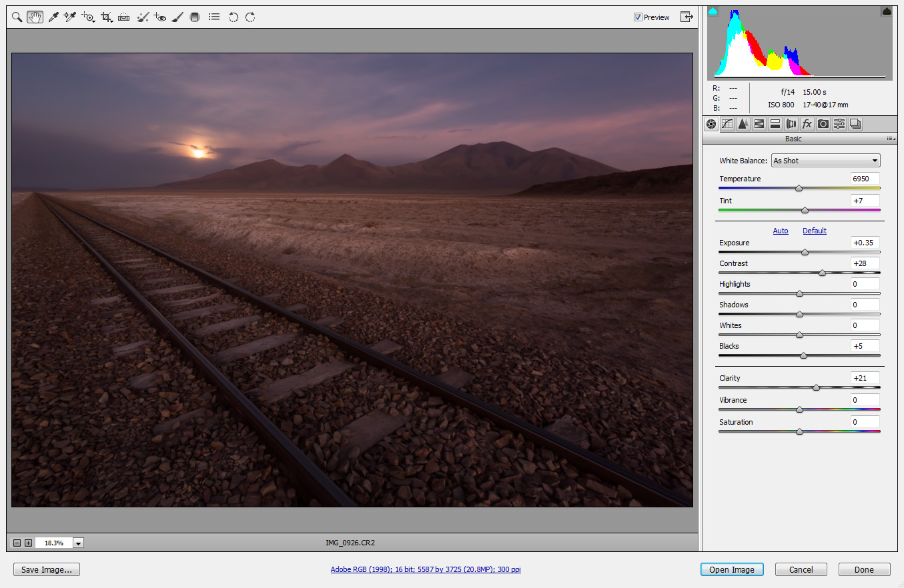Image resolution: width=904 pixels, height=588 pixels.
Task: Toggle the Preview checkbox
Action: [638, 17]
